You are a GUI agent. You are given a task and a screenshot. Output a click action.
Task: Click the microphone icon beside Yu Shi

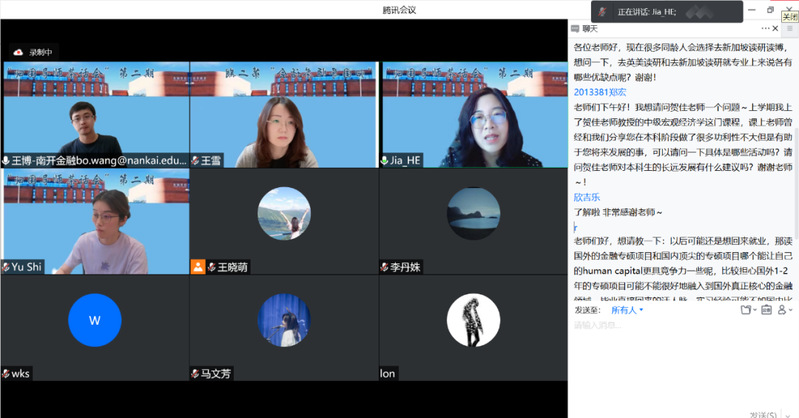coord(6,267)
